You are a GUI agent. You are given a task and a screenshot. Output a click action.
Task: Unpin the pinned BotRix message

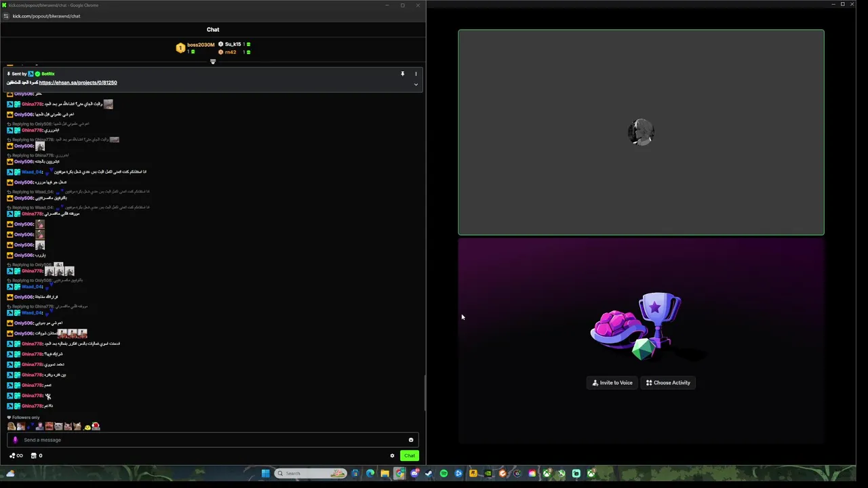tap(402, 74)
